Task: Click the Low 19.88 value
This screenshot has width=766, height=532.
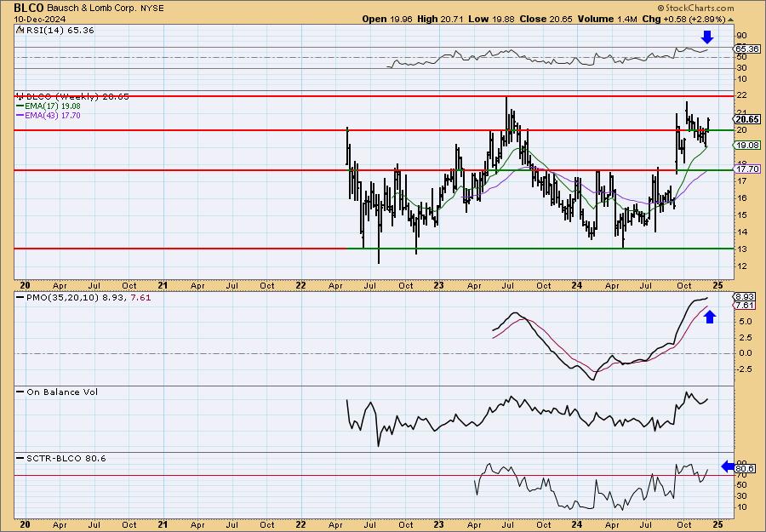Action: point(491,19)
